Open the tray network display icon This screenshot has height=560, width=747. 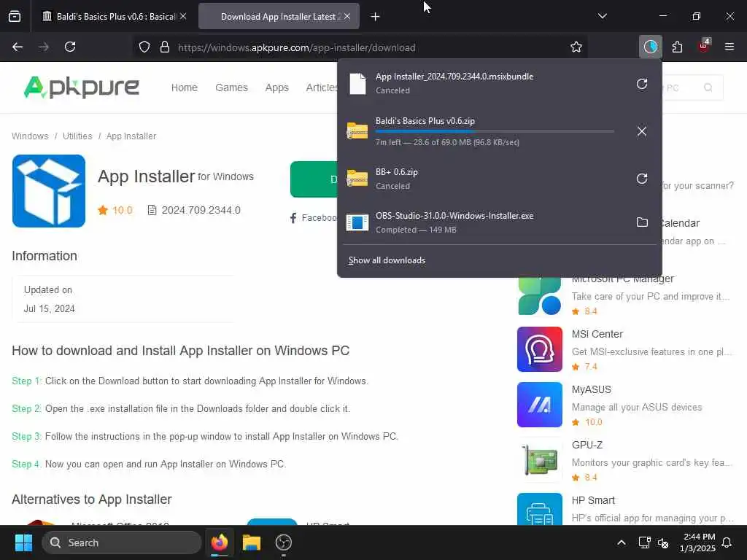click(644, 542)
